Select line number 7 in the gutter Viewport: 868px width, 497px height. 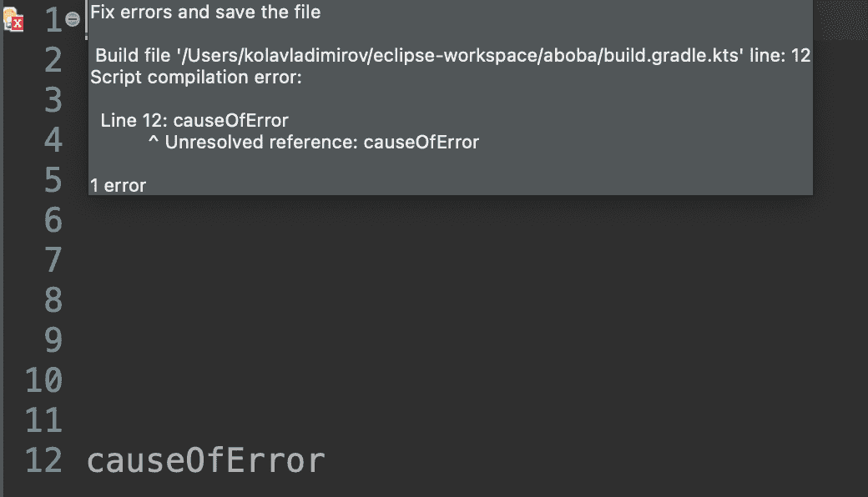53,260
